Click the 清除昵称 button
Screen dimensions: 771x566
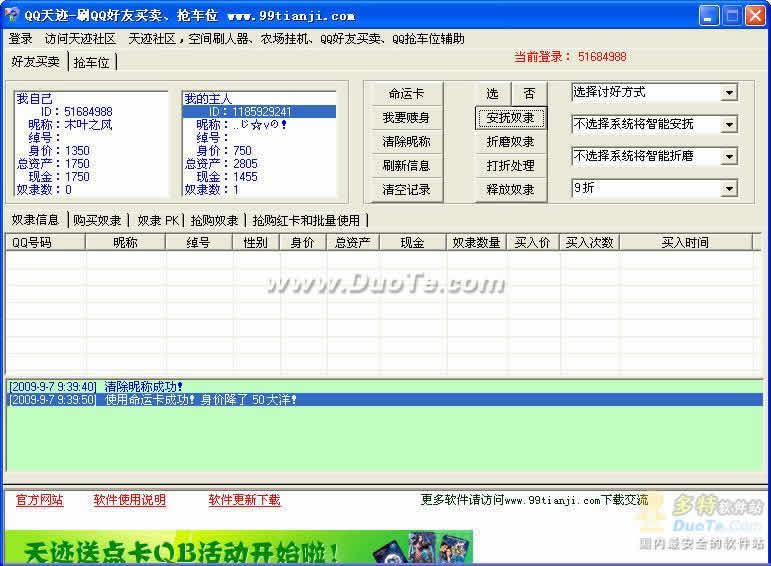[x=407, y=142]
